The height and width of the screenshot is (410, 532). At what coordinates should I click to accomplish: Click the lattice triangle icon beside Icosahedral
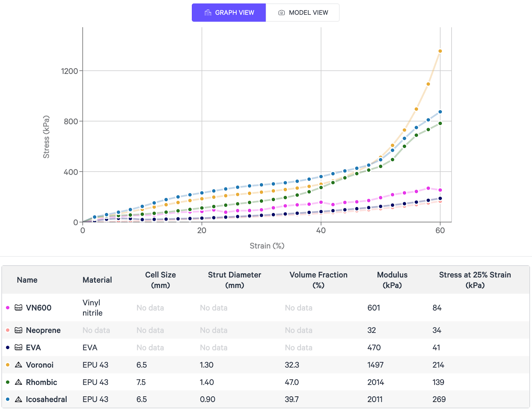pos(19,399)
